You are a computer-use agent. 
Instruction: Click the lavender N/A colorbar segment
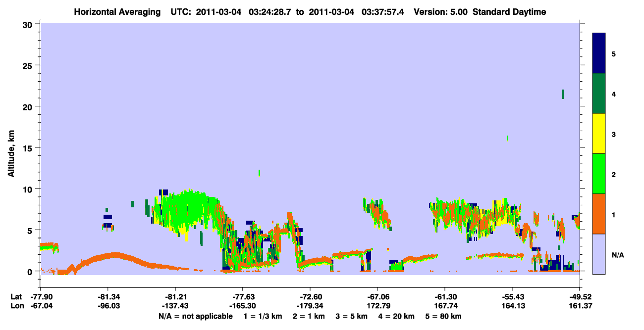[599, 254]
